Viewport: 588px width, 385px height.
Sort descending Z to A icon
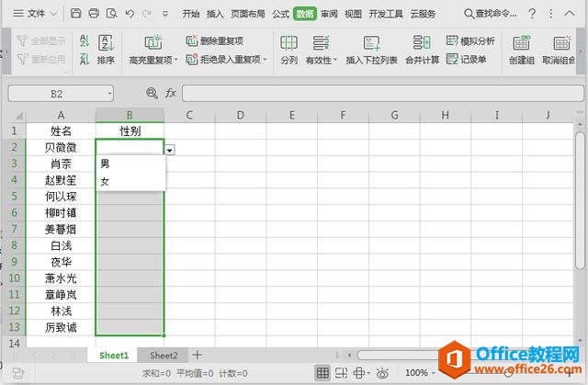(x=85, y=59)
